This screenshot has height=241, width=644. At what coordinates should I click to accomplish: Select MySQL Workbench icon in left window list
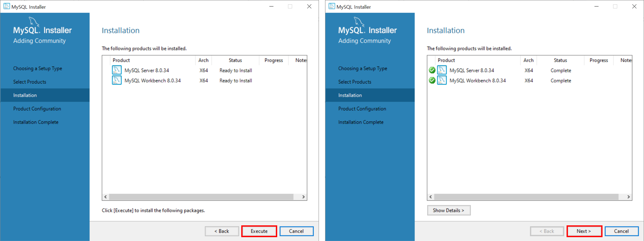tap(117, 80)
